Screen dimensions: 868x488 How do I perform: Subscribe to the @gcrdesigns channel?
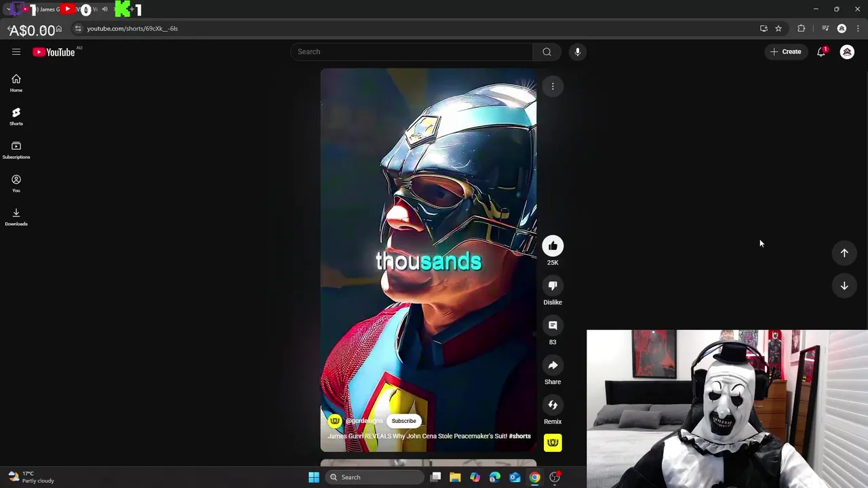(403, 421)
